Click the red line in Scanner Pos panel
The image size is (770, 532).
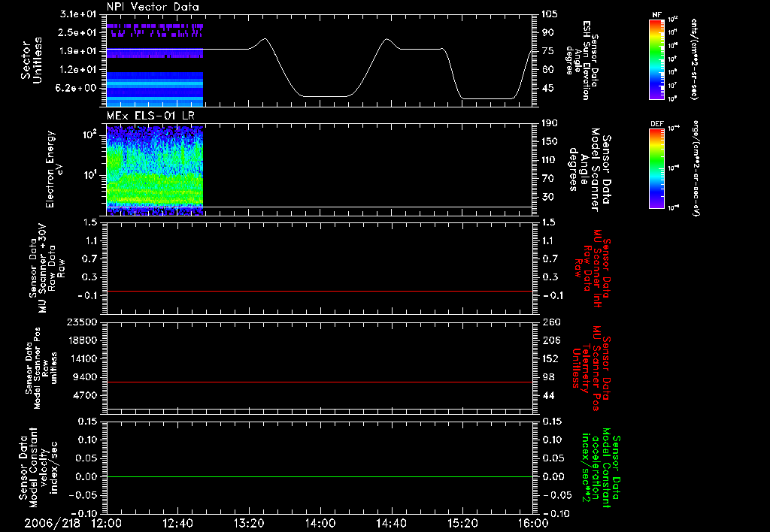tap(320, 382)
